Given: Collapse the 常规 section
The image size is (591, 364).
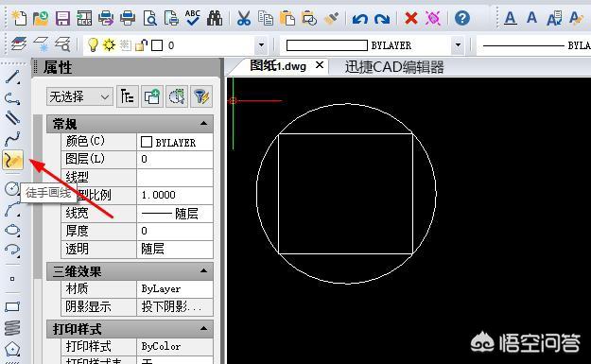Looking at the screenshot, I should (203, 124).
